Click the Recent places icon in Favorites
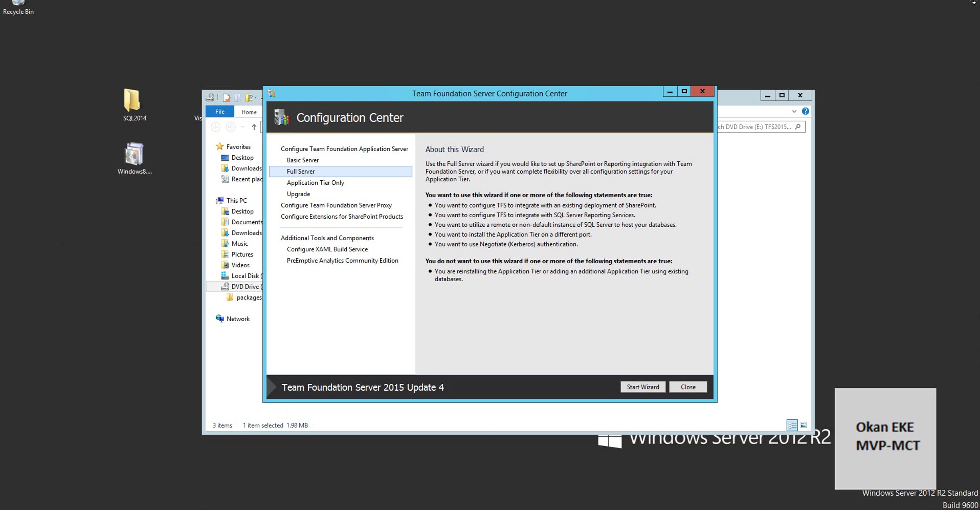 [225, 179]
